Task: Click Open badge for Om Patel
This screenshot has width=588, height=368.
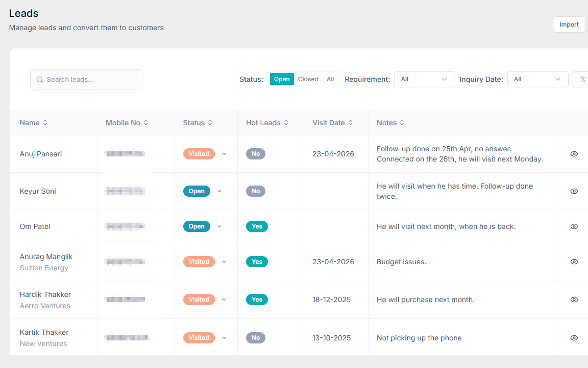Action: 197,226
